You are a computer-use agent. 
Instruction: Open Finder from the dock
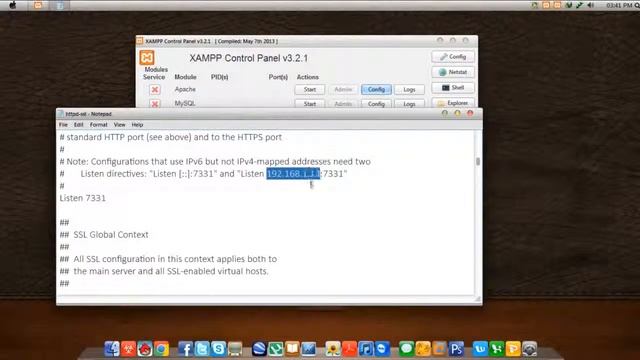pyautogui.click(x=112, y=349)
